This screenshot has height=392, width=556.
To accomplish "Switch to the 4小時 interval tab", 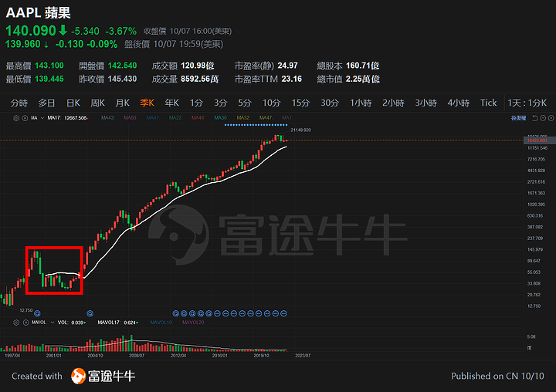I will (459, 103).
